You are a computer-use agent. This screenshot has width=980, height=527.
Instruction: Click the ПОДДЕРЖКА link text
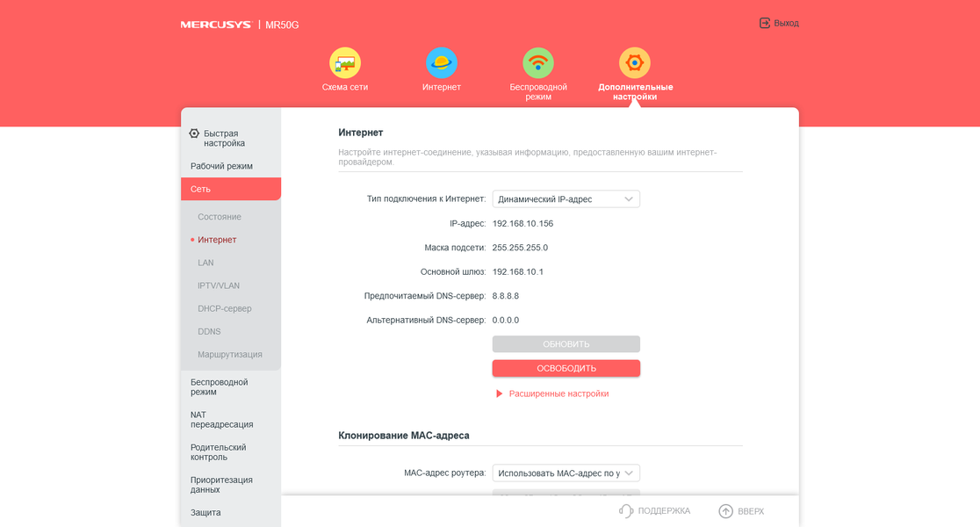pyautogui.click(x=664, y=510)
